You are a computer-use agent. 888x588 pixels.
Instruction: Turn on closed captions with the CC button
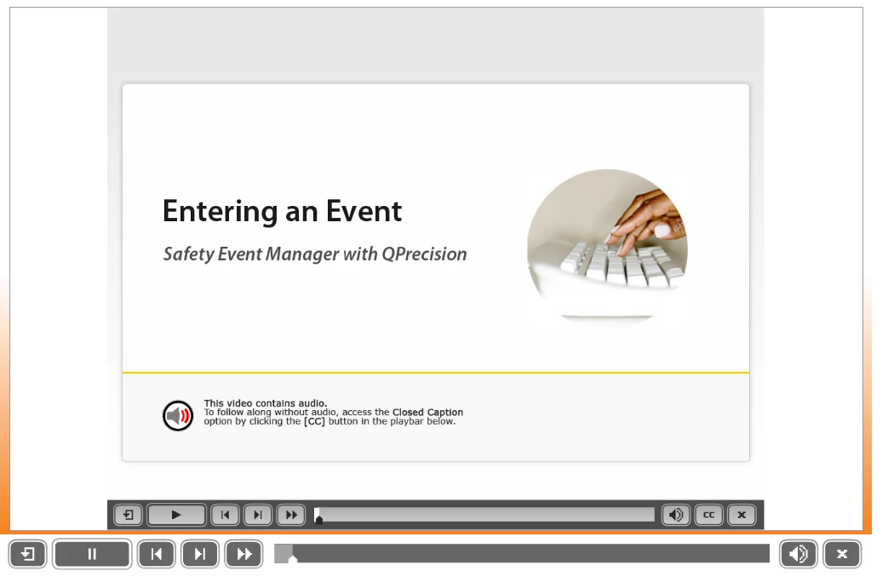[708, 515]
